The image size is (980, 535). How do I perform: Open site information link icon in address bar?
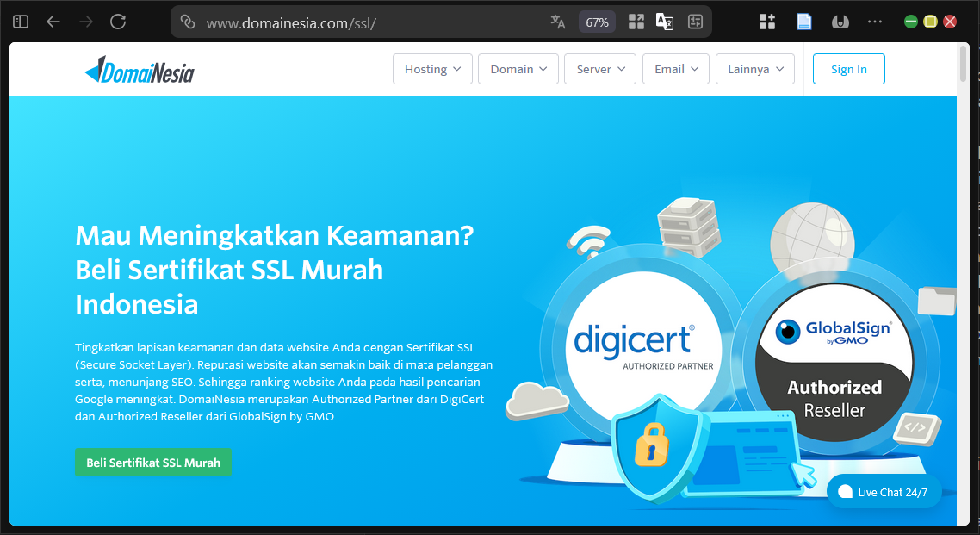[x=188, y=22]
